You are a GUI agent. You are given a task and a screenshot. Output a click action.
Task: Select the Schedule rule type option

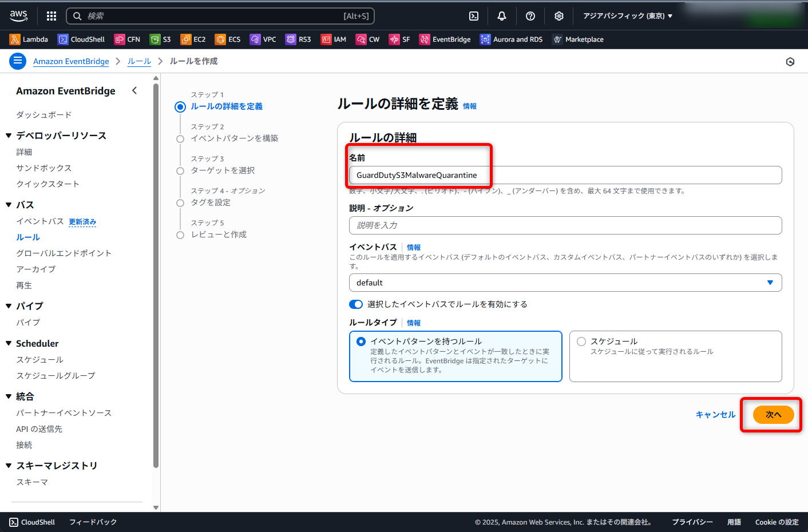[x=581, y=342]
